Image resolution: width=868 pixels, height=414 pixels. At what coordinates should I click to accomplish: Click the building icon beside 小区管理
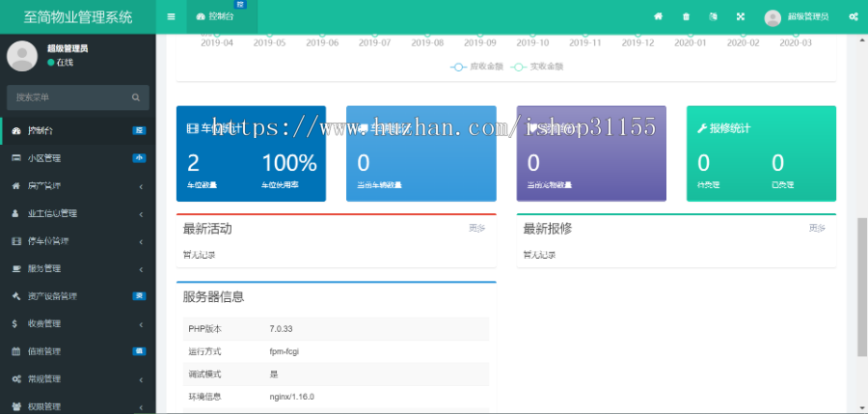(16, 158)
